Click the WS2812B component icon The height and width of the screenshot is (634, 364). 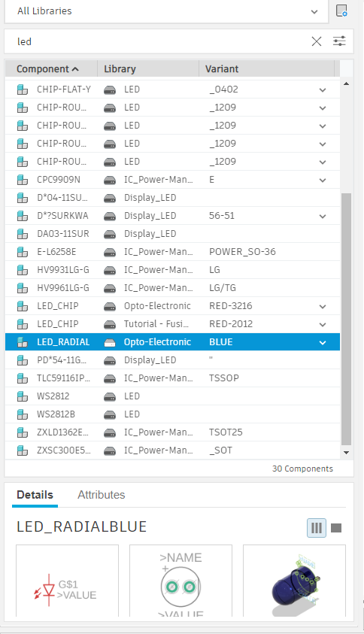coord(23,414)
